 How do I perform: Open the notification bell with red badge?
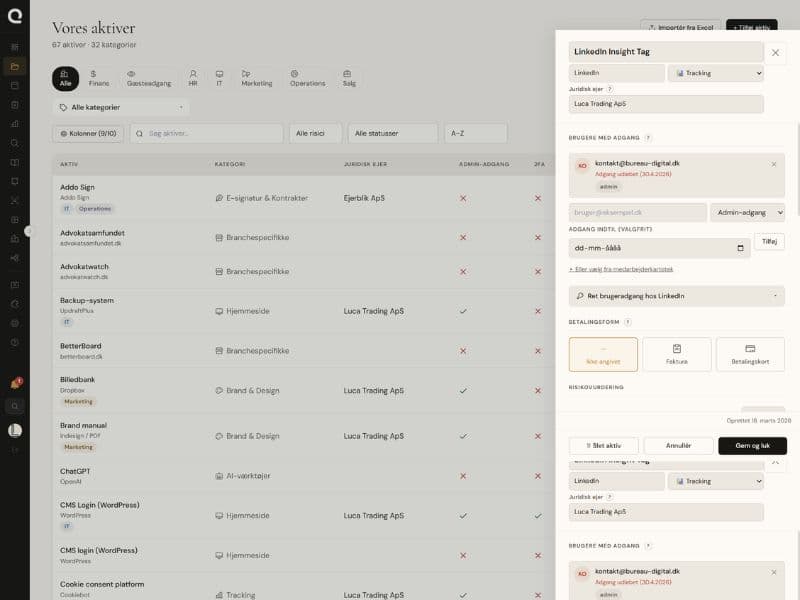pos(15,384)
